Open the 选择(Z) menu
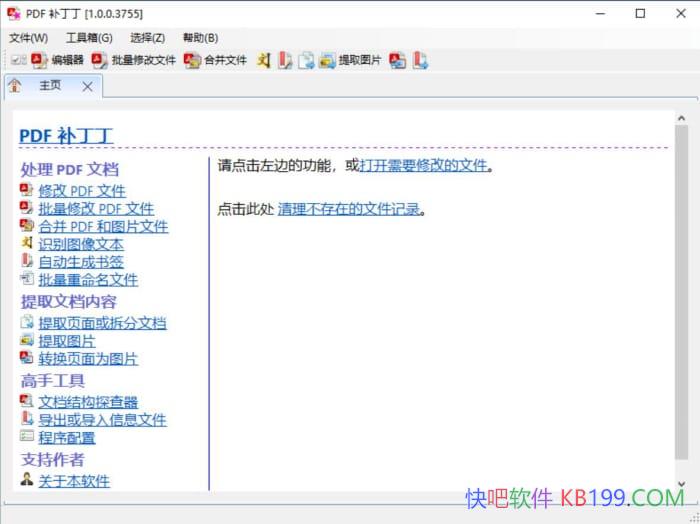This screenshot has height=524, width=700. tap(147, 37)
